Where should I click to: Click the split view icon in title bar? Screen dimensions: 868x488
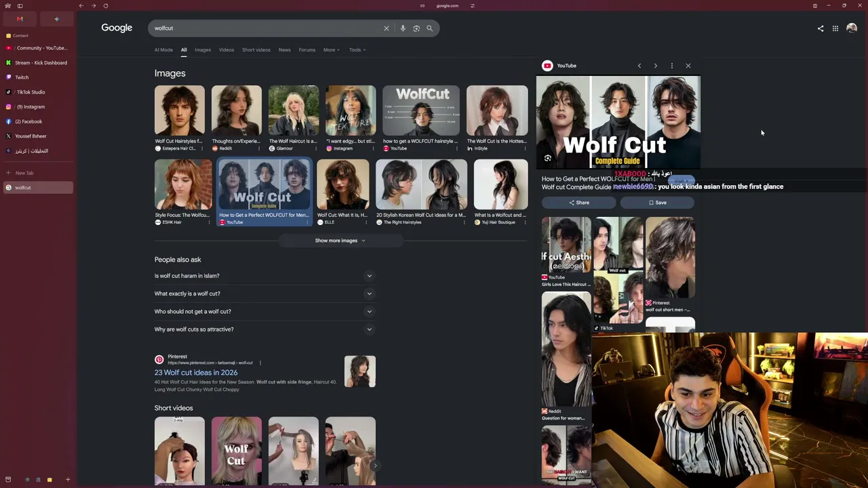click(815, 5)
